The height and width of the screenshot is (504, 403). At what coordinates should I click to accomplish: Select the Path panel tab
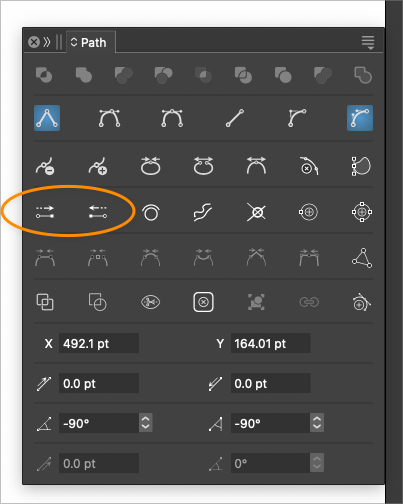[x=91, y=42]
